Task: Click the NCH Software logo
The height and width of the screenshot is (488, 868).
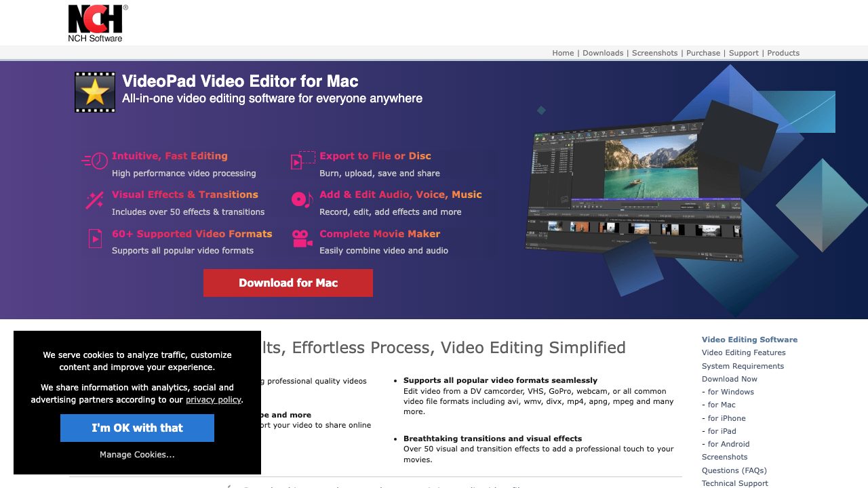Action: (x=98, y=23)
